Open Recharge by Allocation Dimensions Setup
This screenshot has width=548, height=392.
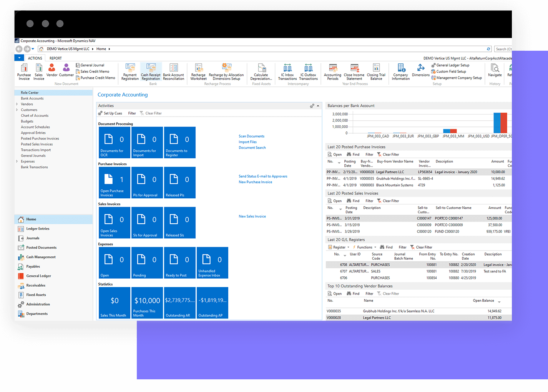226,72
